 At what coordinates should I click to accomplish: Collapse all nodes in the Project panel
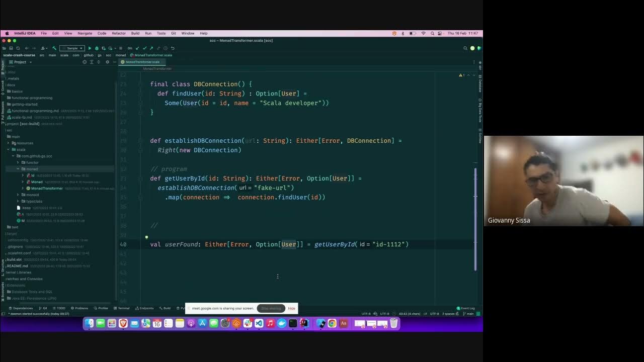(98, 62)
